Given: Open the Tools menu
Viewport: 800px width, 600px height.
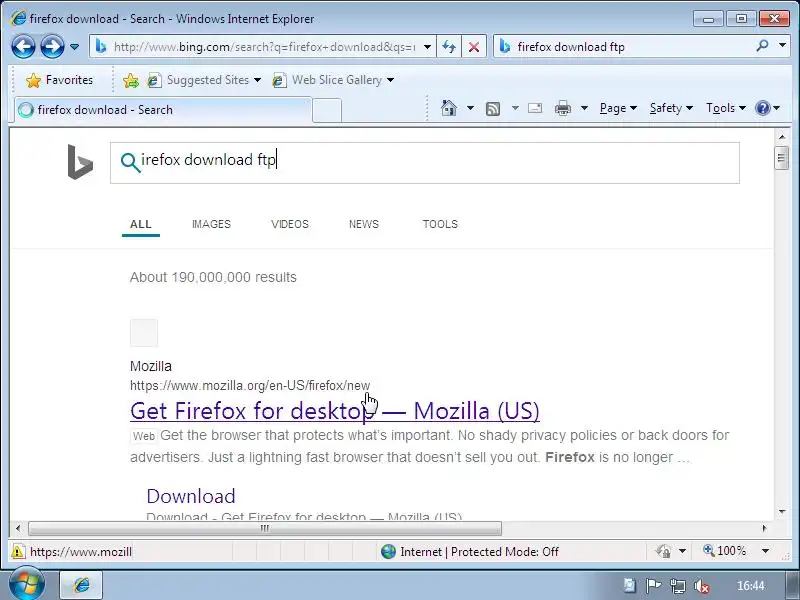Looking at the screenshot, I should 726,108.
